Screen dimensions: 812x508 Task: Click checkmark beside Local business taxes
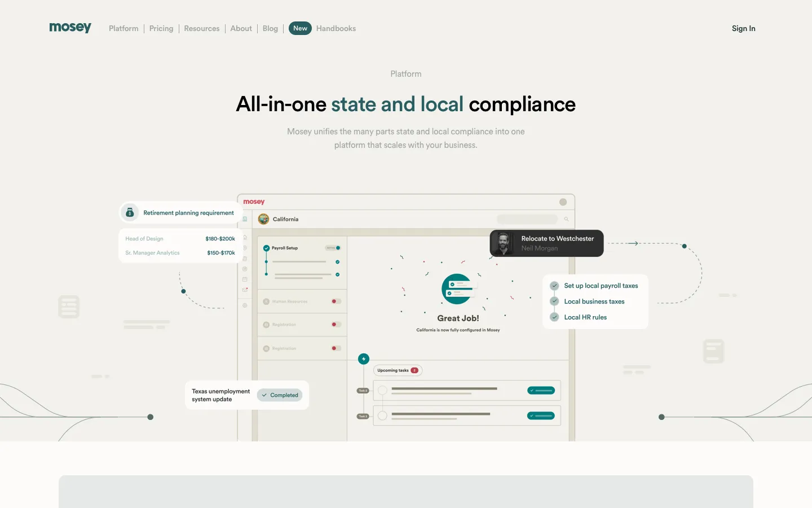[x=554, y=301]
